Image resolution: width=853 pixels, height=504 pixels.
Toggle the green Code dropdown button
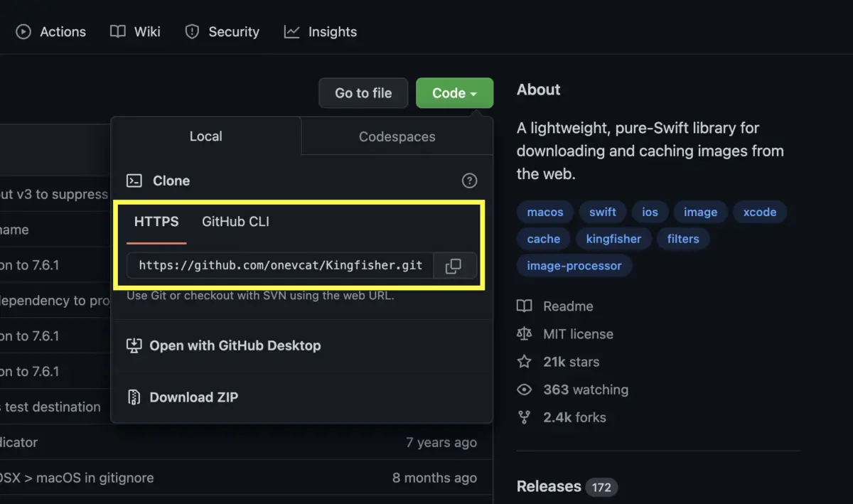coord(454,93)
